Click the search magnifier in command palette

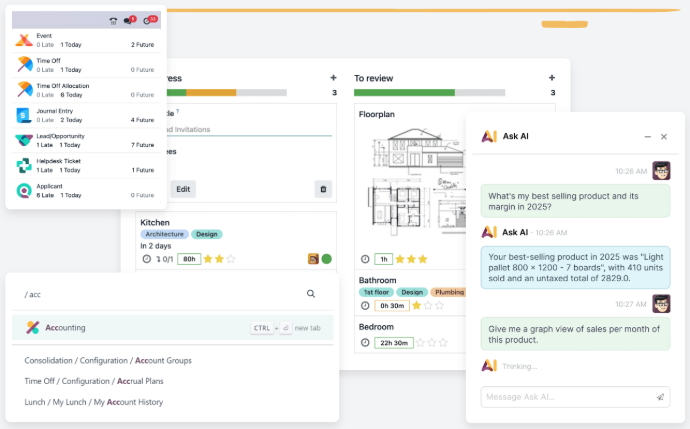click(x=311, y=294)
